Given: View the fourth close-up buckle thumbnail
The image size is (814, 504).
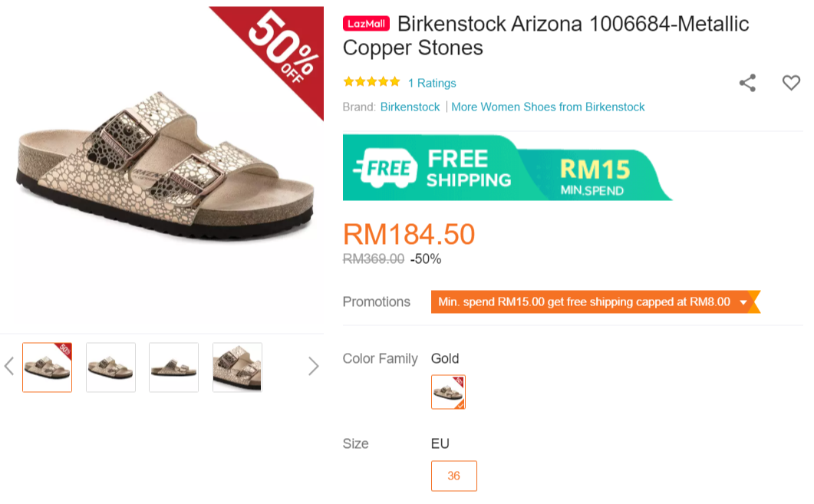Looking at the screenshot, I should click(x=237, y=367).
